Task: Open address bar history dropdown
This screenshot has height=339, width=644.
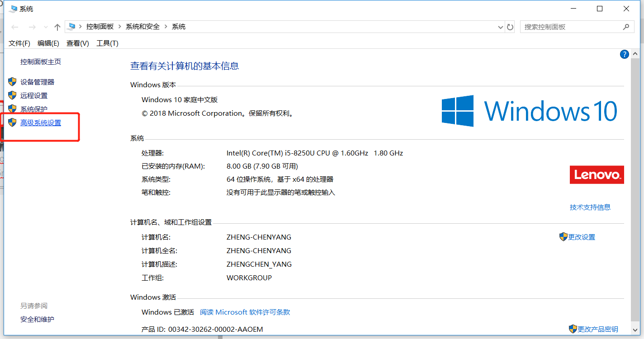Action: [500, 27]
